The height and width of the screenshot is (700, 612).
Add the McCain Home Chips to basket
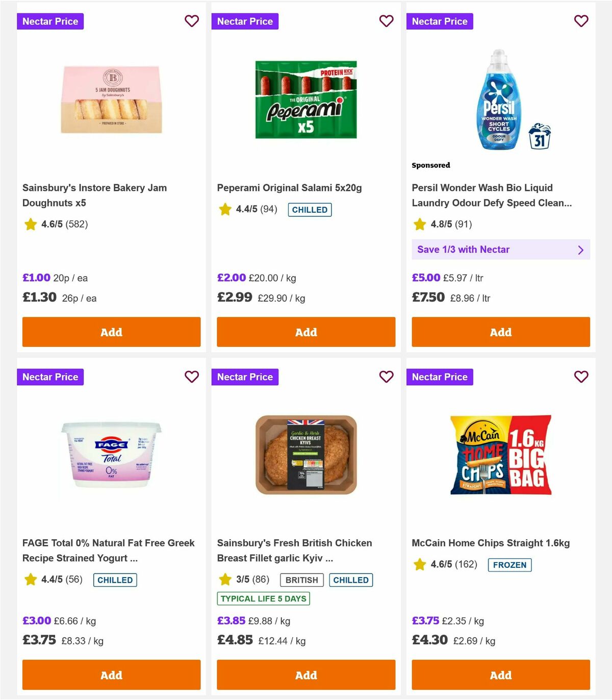pyautogui.click(x=500, y=675)
